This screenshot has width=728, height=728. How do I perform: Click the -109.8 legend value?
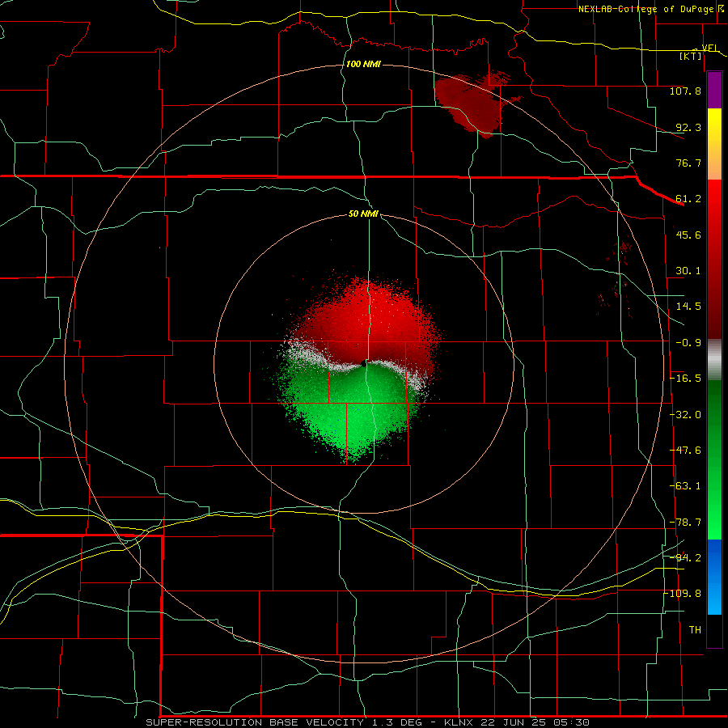682,594
